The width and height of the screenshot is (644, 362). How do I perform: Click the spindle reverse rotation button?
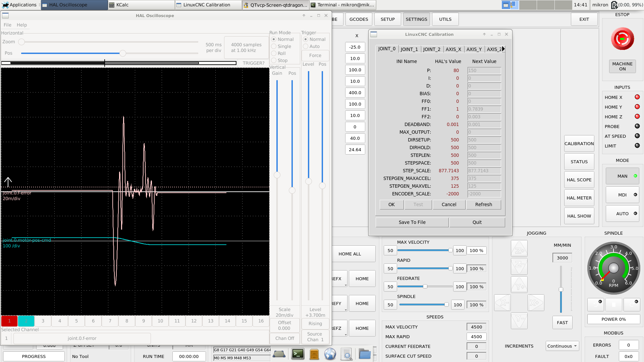(596, 305)
